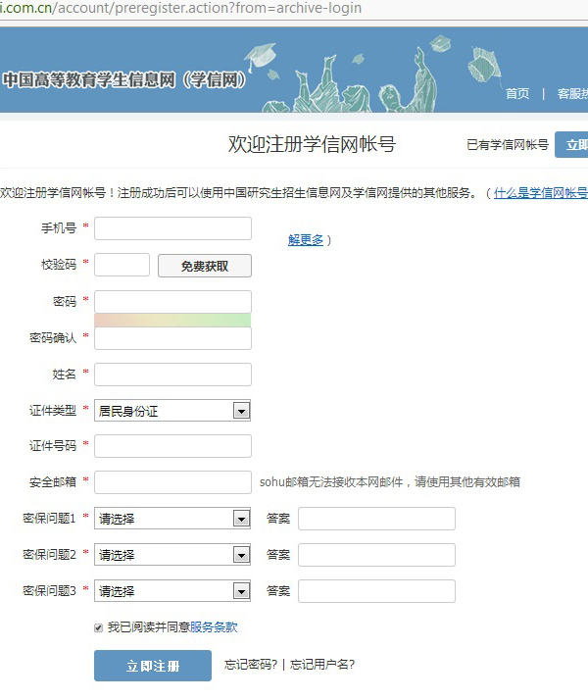Expand the 密保问题3 dropdown arrow
The image size is (588, 700).
tap(241, 591)
